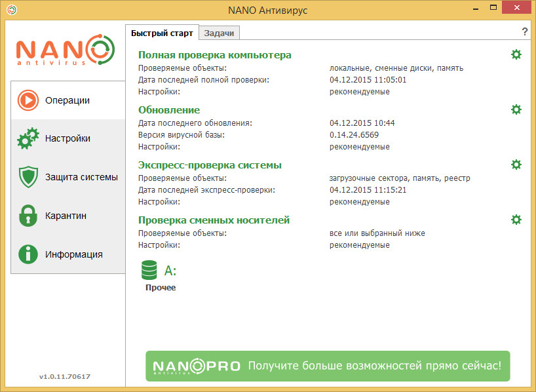
Task: Open Настройки gears icon in sidebar
Action: (x=28, y=138)
